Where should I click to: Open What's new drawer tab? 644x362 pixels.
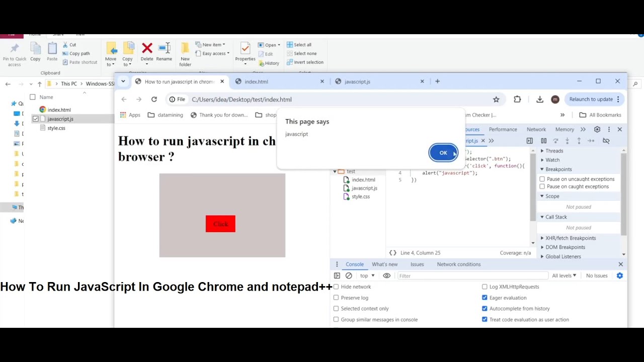tap(385, 264)
